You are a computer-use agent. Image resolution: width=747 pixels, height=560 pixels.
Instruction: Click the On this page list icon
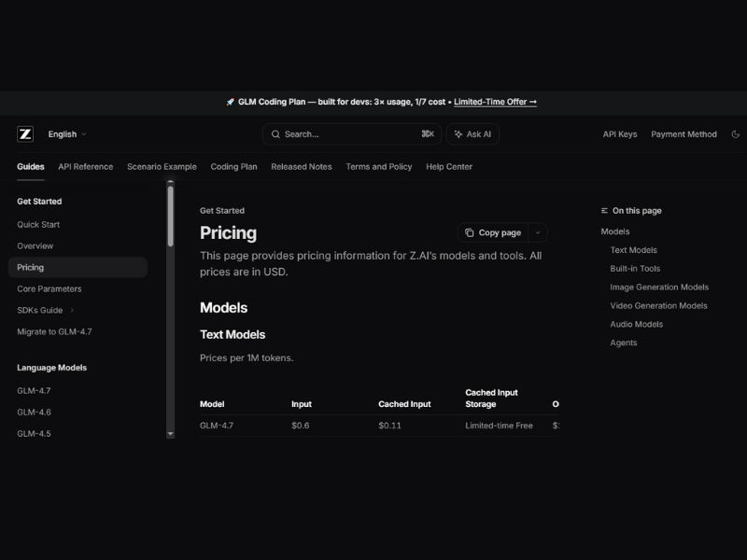point(605,211)
